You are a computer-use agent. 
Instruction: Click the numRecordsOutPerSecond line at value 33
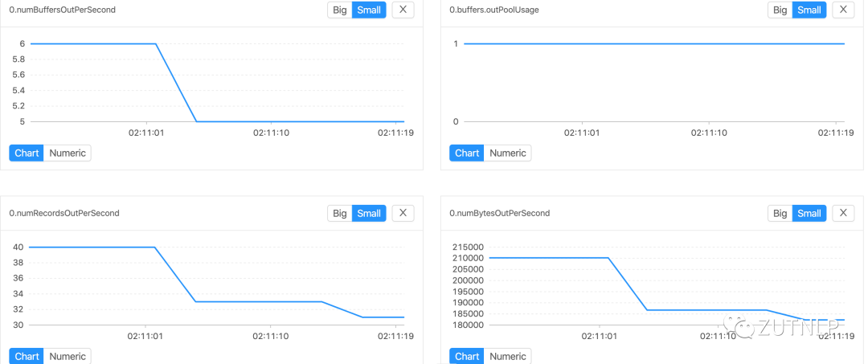pyautogui.click(x=259, y=301)
